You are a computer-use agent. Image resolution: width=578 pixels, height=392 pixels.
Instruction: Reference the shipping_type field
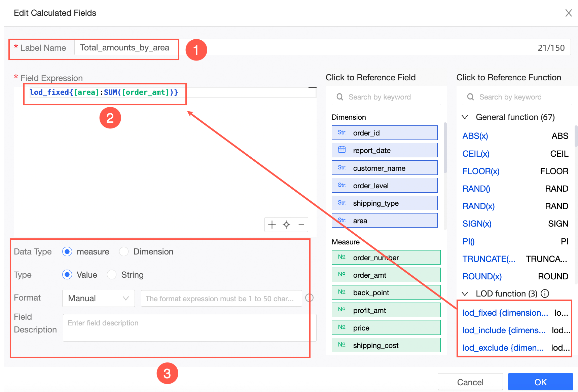coord(385,203)
